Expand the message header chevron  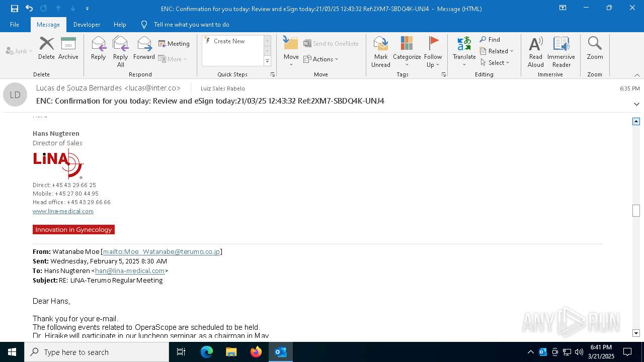[x=636, y=104]
